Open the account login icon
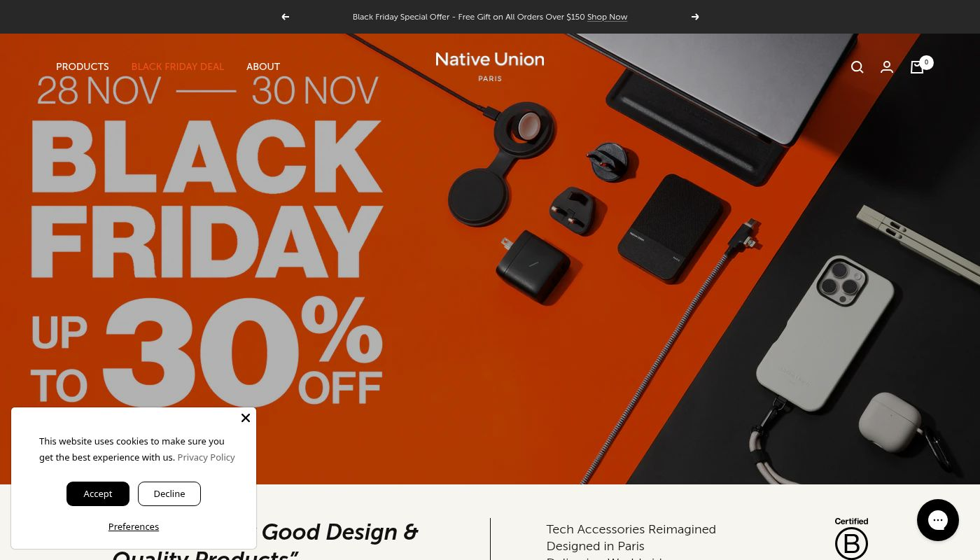The image size is (980, 560). [887, 67]
